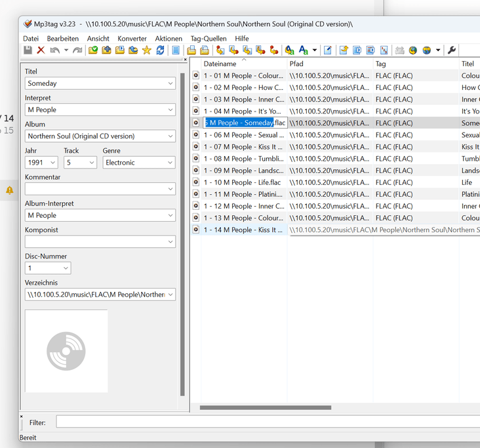
Task: Open the Ansicht menu
Action: point(98,39)
